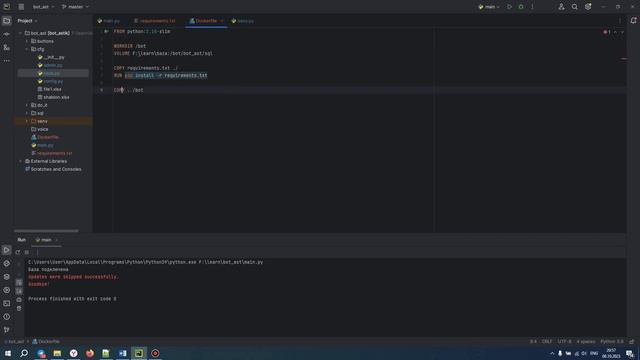Expand the do_it folder
This screenshot has width=640, height=360.
(27, 105)
